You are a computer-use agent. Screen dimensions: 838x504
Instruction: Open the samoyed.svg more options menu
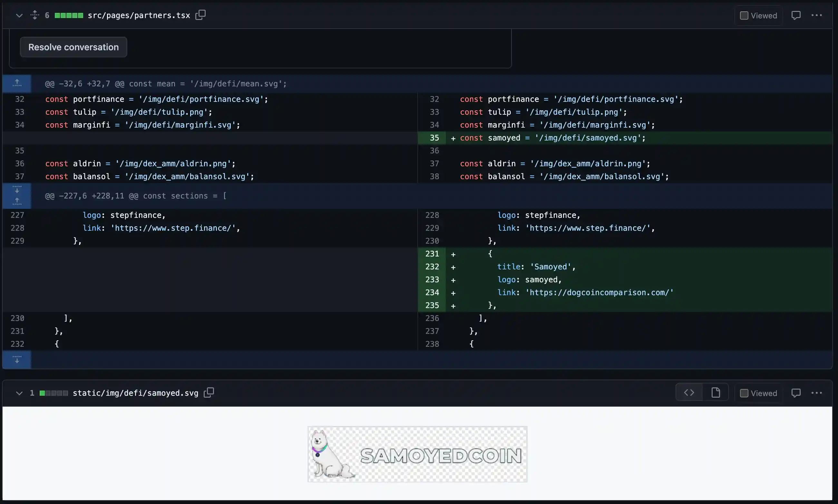pos(817,393)
